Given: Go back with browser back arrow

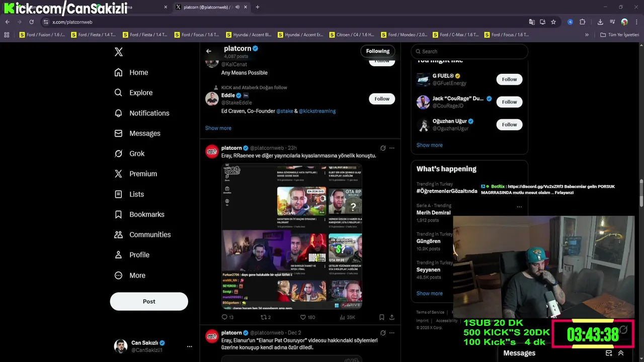Looking at the screenshot, I should [7, 22].
